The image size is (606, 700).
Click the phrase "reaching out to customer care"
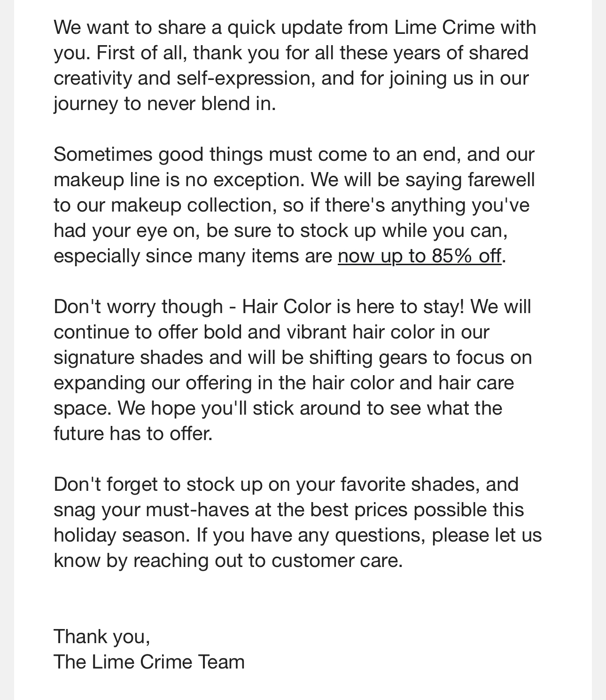[x=267, y=561]
